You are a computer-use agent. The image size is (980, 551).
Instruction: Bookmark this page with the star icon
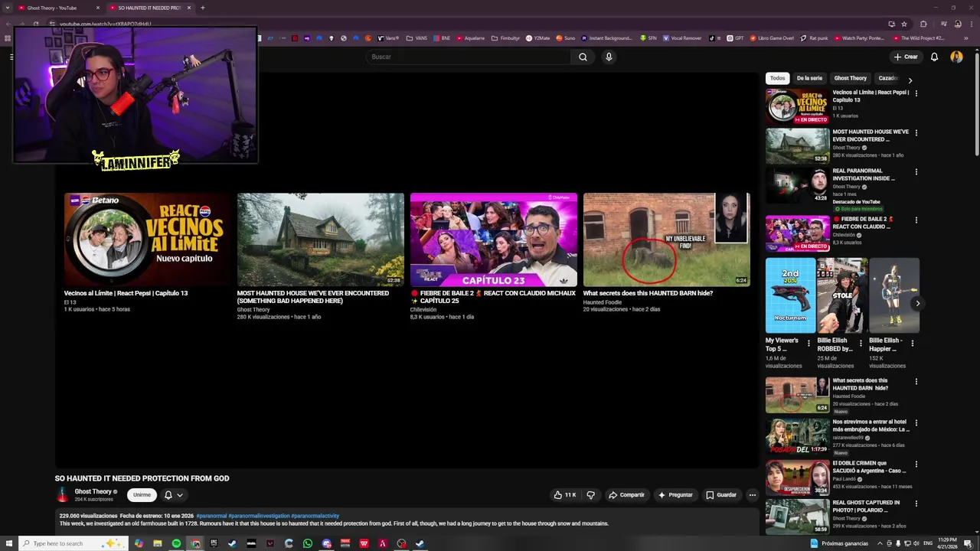click(904, 24)
